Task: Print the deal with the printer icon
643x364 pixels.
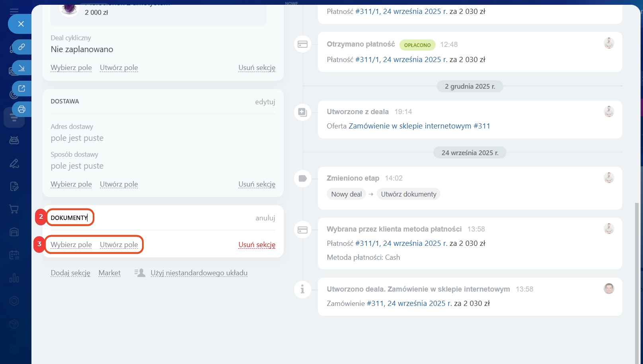Action: click(21, 109)
